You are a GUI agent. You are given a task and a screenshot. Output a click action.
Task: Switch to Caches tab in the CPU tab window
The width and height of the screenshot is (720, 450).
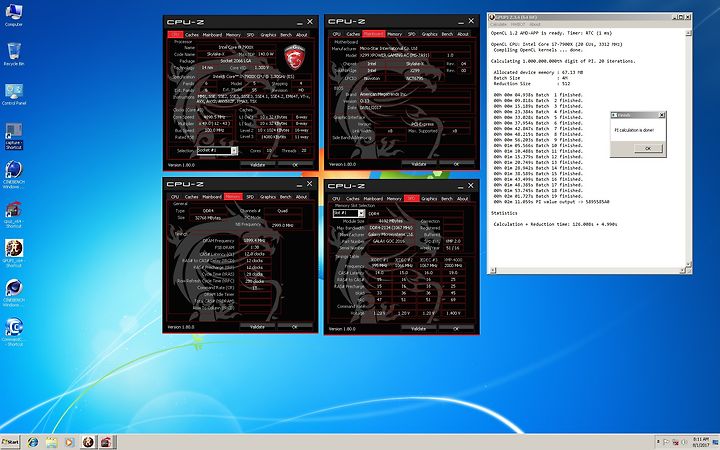click(x=191, y=34)
